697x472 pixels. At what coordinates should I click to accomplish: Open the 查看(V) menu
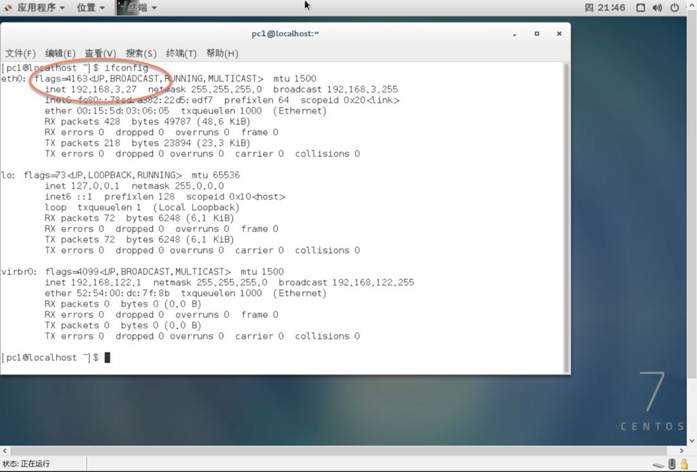point(100,53)
